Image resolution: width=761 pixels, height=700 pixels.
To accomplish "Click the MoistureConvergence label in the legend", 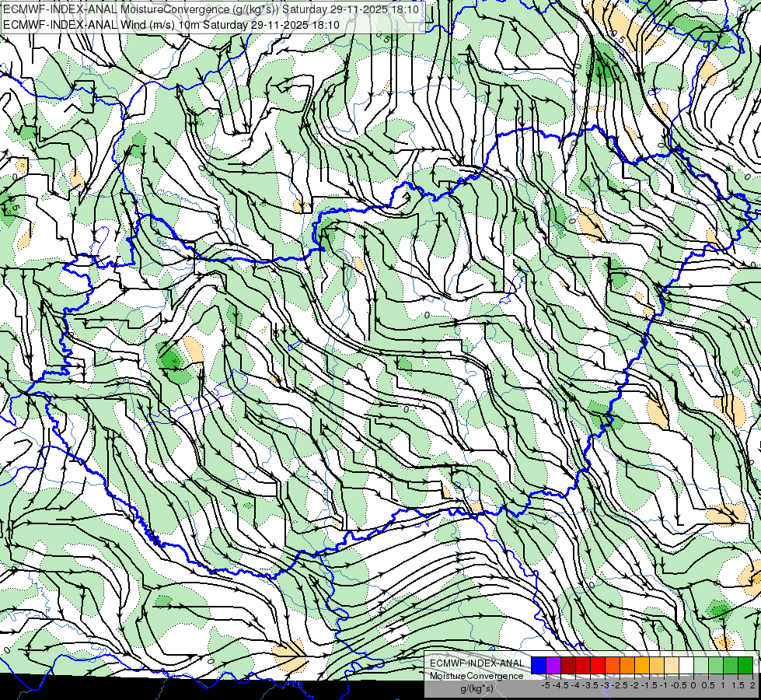I will coord(476,676).
